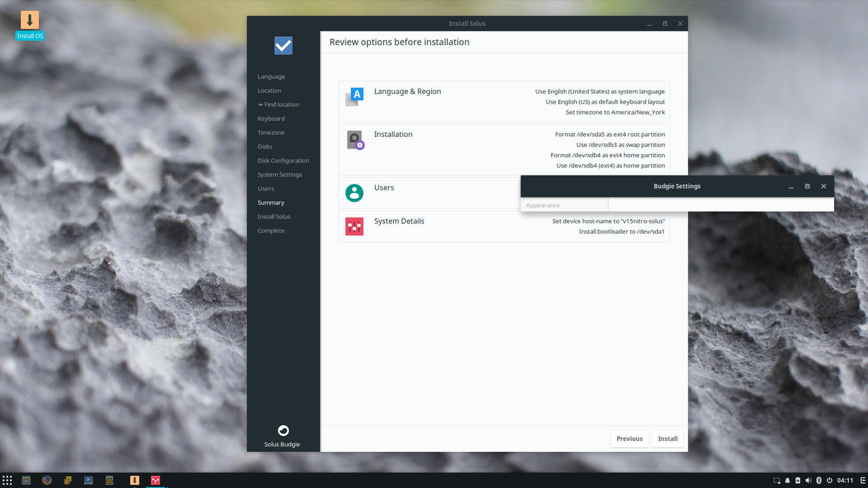
Task: Switch to the installer taskbar icon
Action: pyautogui.click(x=135, y=480)
